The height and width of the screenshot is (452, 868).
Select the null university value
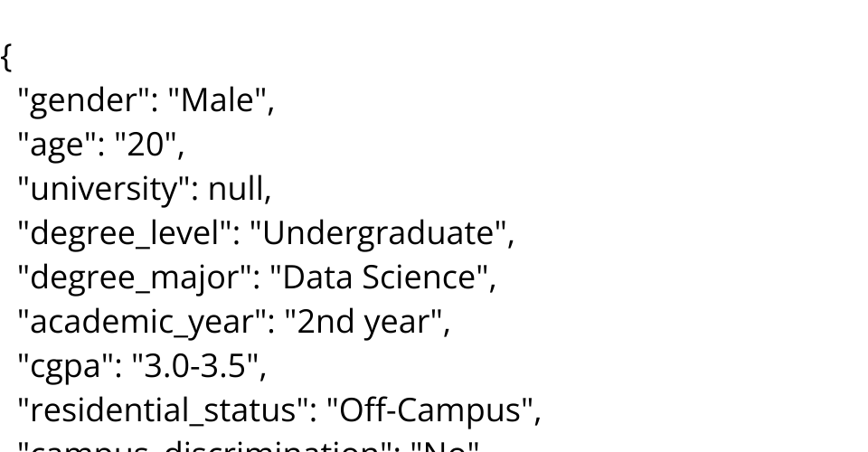click(238, 189)
